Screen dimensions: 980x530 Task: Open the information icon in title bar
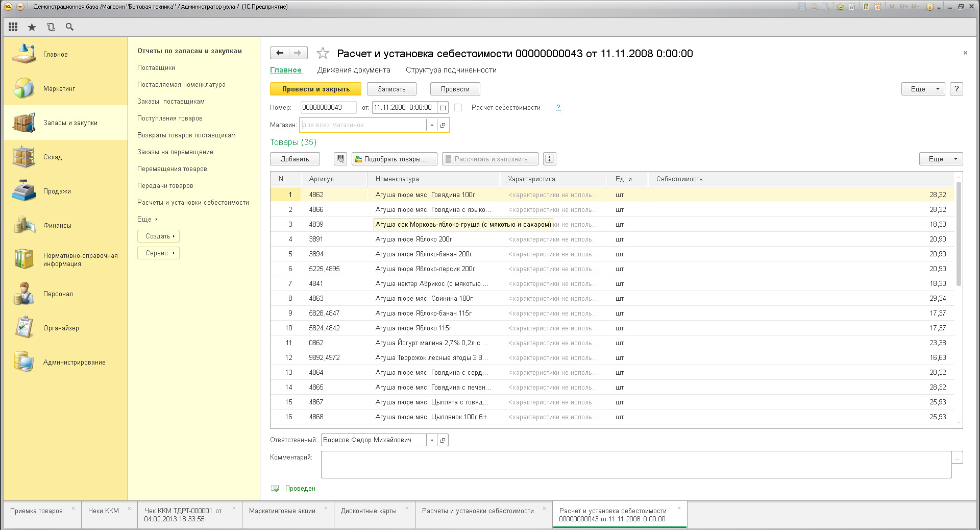click(930, 7)
